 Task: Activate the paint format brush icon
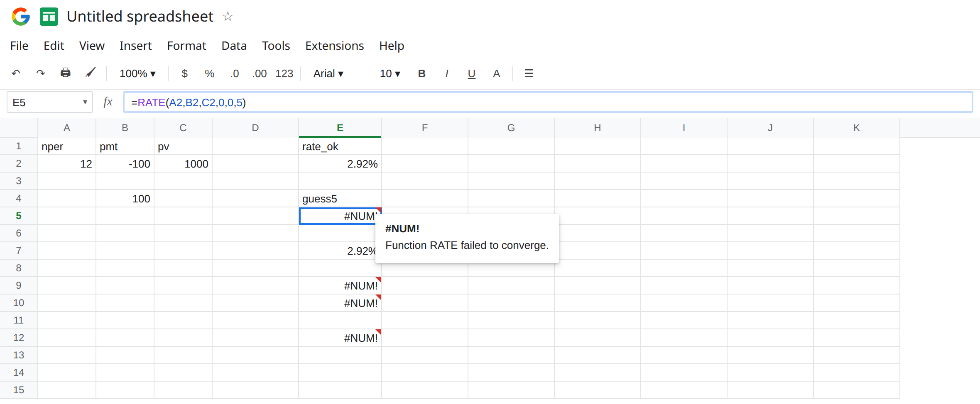point(91,73)
